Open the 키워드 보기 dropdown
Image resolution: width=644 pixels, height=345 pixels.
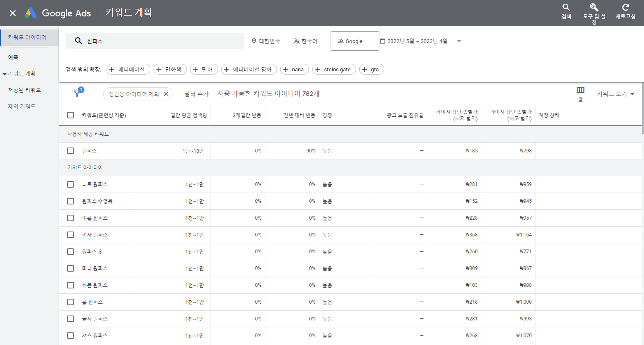615,94
